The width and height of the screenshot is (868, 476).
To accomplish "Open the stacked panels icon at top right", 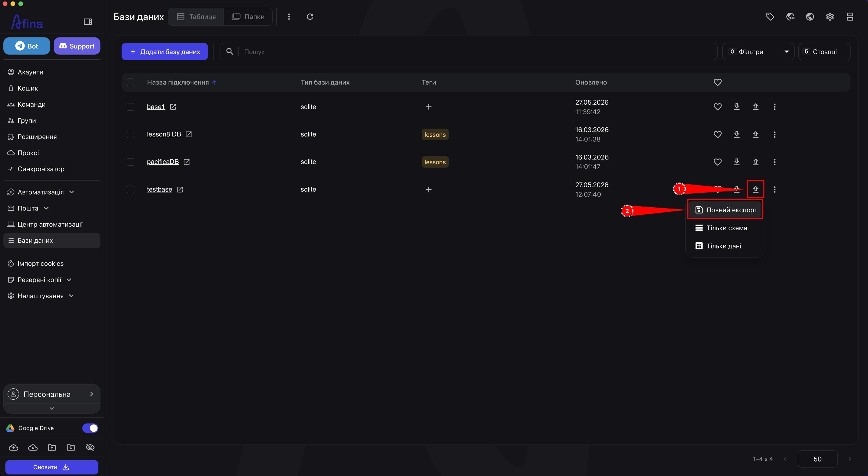I will tap(850, 17).
